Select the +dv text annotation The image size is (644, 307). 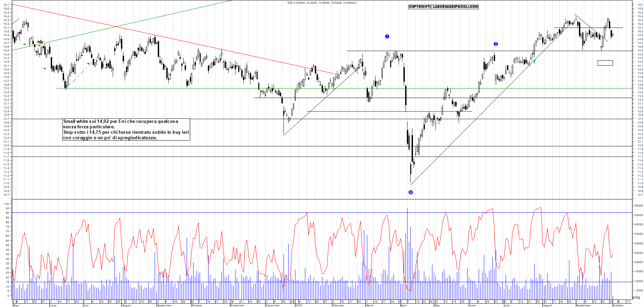[40, 42]
